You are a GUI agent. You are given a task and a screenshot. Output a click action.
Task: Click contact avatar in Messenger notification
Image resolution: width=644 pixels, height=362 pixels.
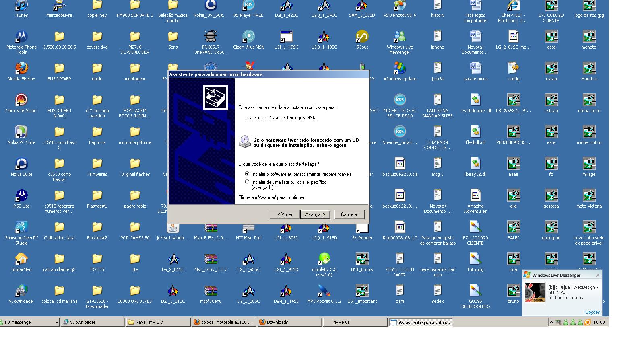[535, 292]
